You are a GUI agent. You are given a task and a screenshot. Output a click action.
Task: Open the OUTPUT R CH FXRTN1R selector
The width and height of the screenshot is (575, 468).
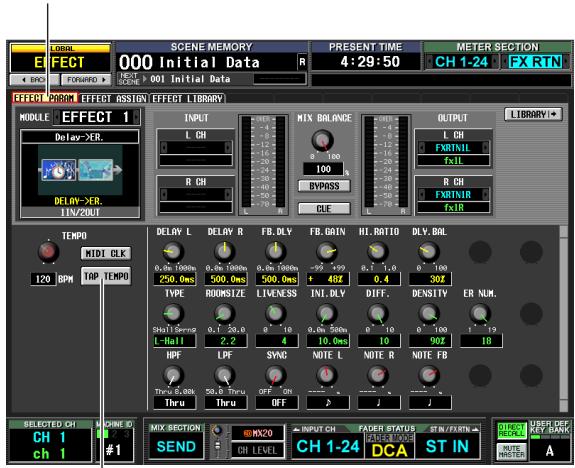click(453, 195)
